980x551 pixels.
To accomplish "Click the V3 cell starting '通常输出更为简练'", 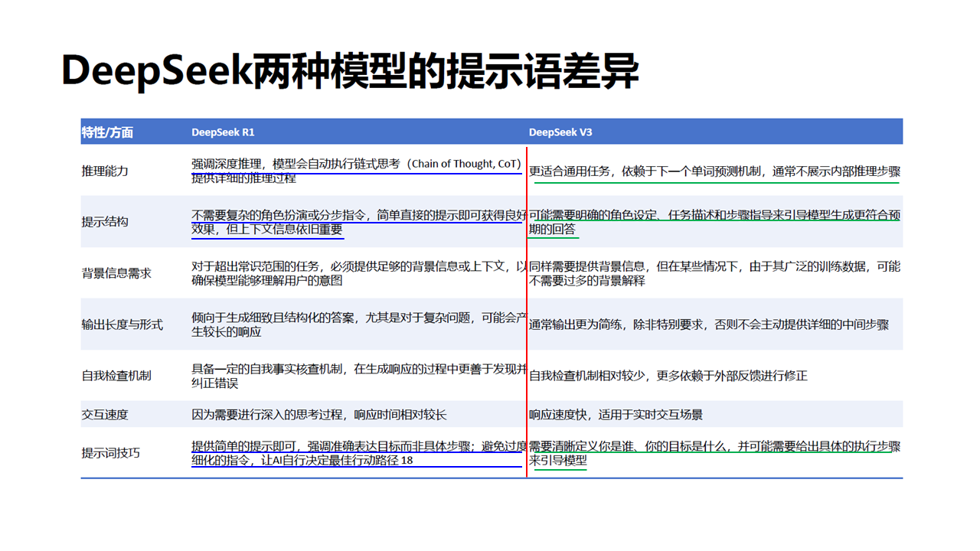I will pos(709,324).
